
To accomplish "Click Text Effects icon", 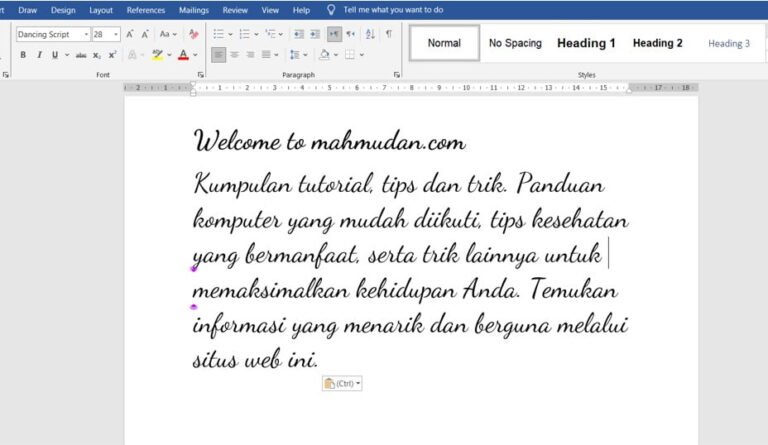I will tap(132, 55).
